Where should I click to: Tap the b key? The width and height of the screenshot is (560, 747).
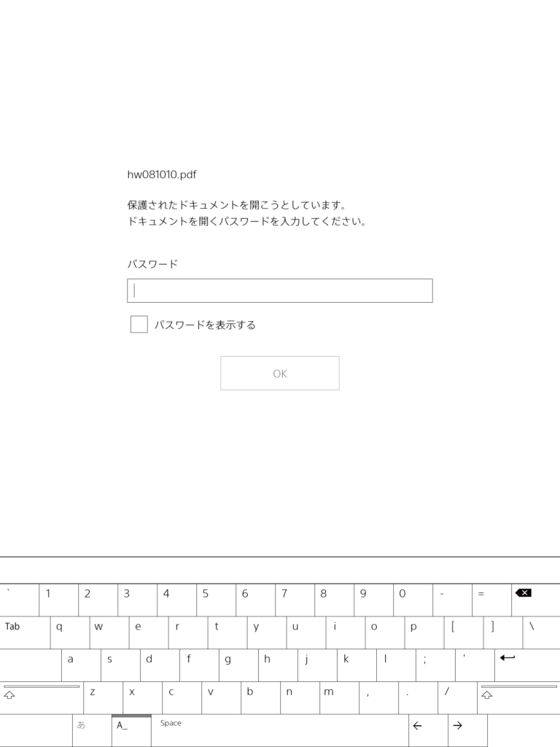tap(261, 698)
